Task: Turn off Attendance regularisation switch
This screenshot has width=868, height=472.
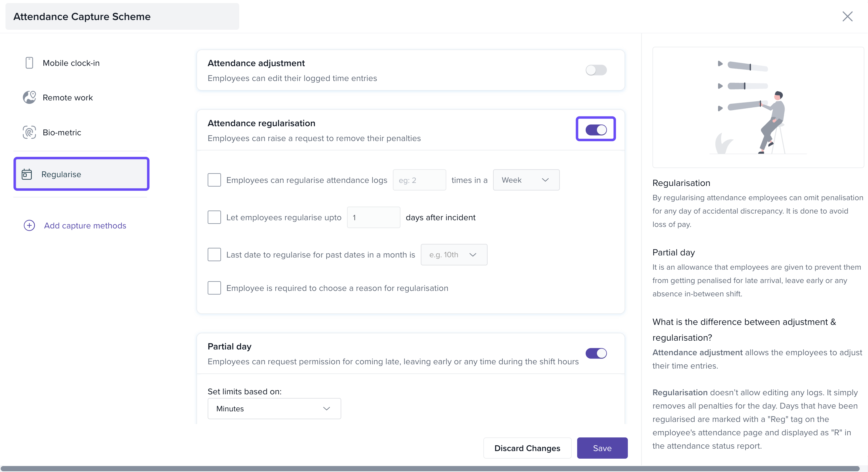Action: tap(596, 130)
